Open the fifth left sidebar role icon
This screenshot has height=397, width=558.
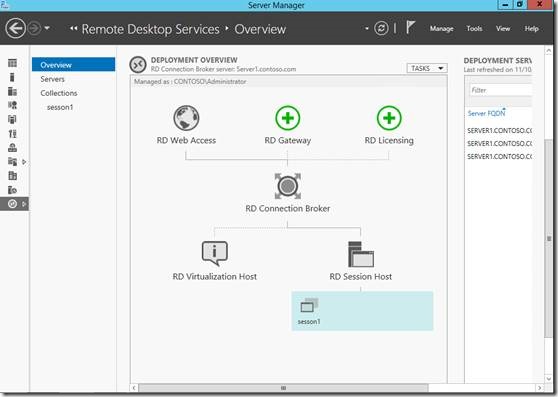(x=12, y=120)
